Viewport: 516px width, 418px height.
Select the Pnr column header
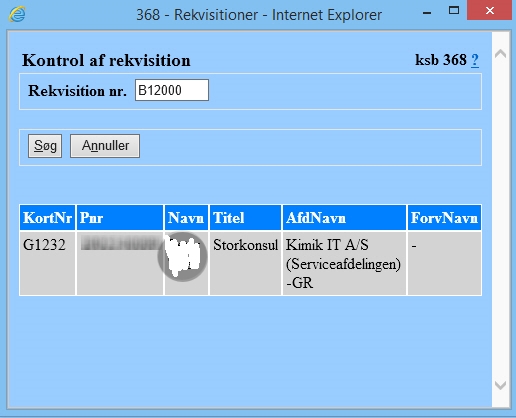pos(120,218)
